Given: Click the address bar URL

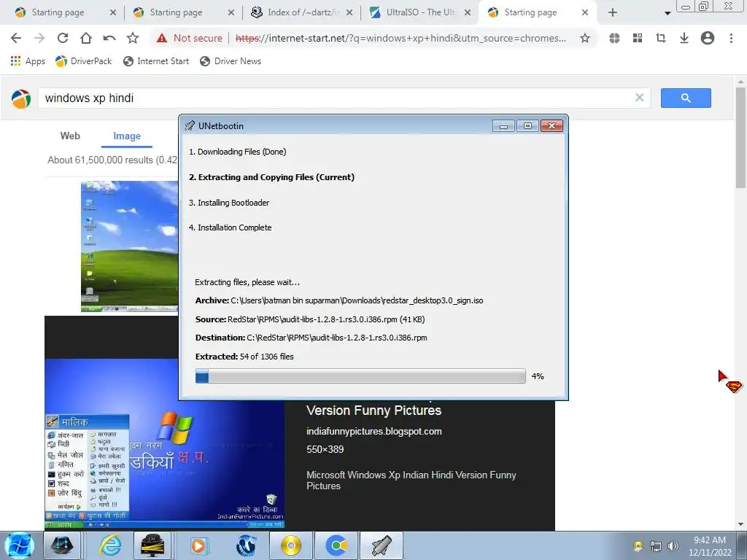Looking at the screenshot, I should [x=400, y=38].
